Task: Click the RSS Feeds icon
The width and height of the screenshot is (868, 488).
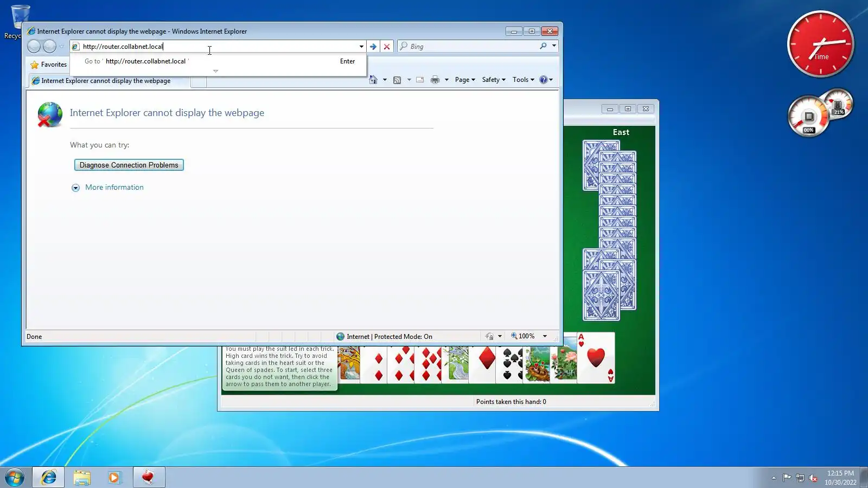Action: [x=397, y=80]
